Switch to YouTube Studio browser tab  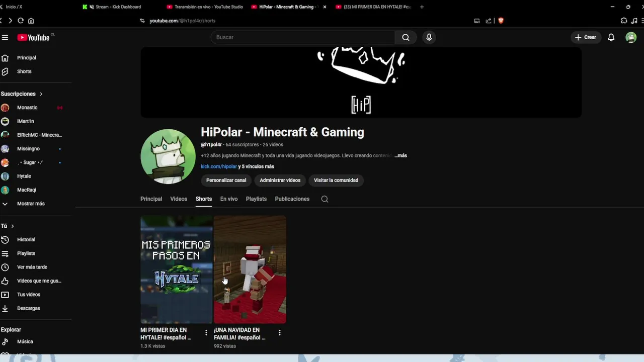coord(205,7)
